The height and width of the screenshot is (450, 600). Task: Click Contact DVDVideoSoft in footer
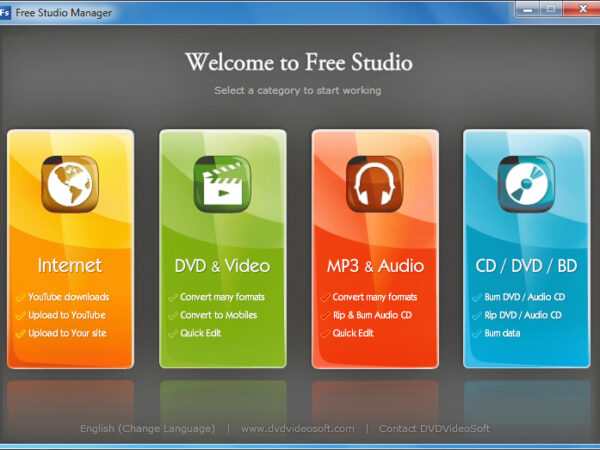pos(433,428)
